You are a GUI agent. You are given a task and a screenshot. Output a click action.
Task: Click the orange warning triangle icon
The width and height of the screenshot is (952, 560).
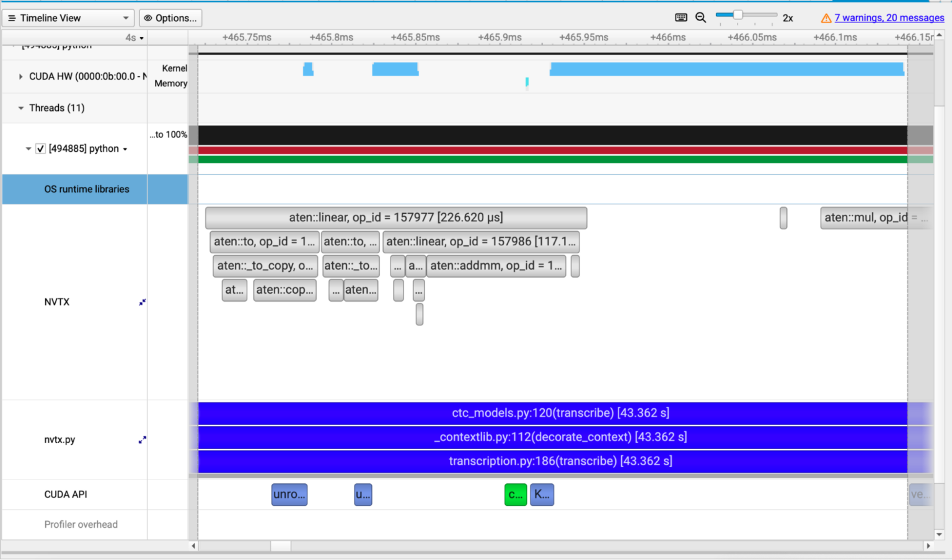click(x=826, y=18)
